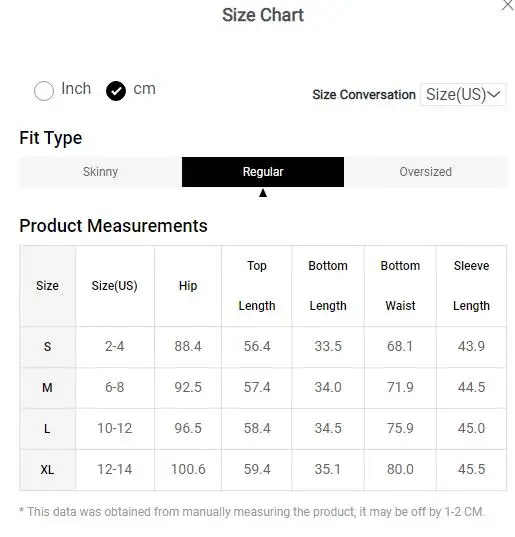Click the dropdown chevron beside Size(US)

(x=493, y=94)
